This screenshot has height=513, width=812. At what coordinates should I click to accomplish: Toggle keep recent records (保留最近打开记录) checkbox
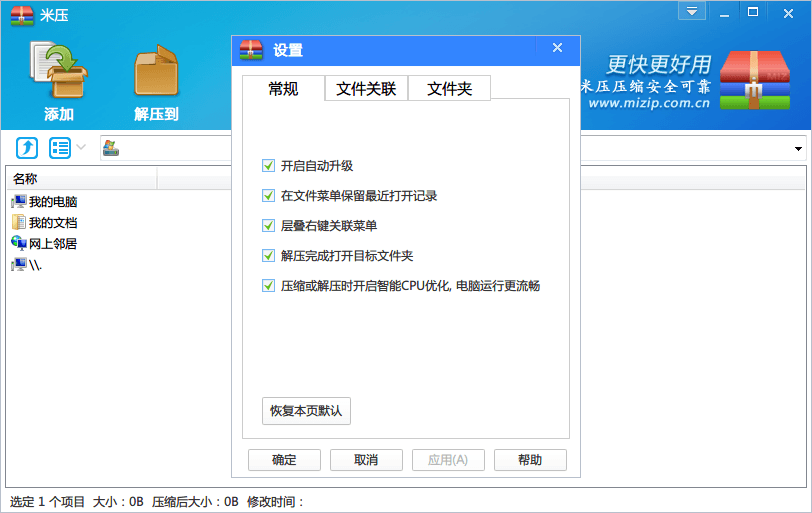coord(268,196)
